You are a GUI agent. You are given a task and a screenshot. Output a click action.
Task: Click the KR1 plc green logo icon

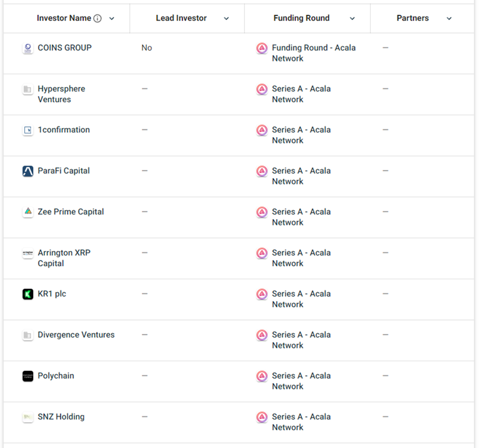[28, 294]
